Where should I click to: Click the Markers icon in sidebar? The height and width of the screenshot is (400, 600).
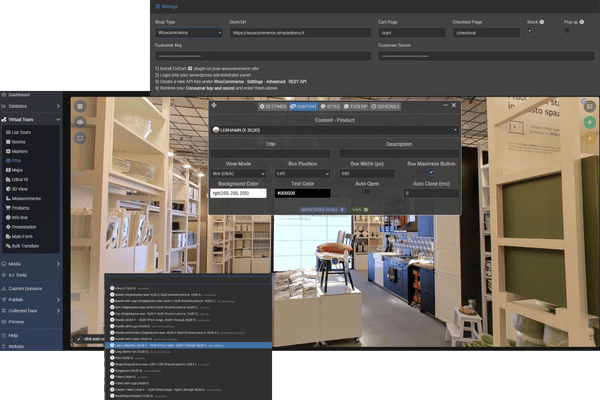[8, 151]
